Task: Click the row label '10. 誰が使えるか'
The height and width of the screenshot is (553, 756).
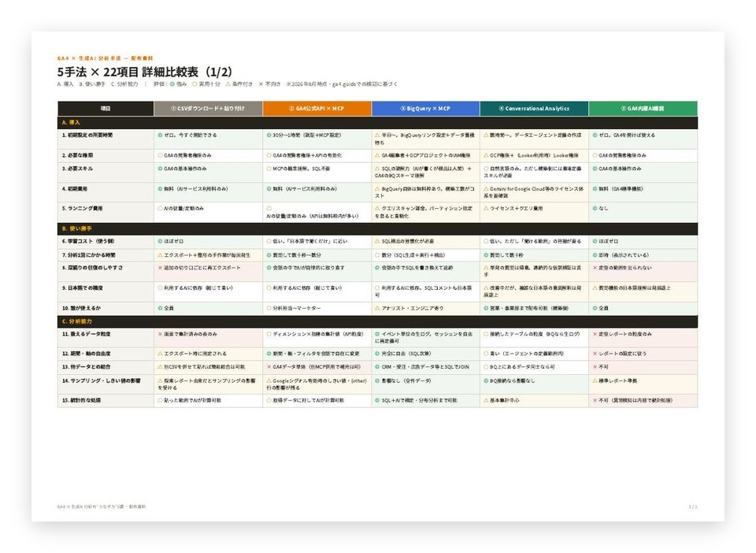Action: coord(81,308)
